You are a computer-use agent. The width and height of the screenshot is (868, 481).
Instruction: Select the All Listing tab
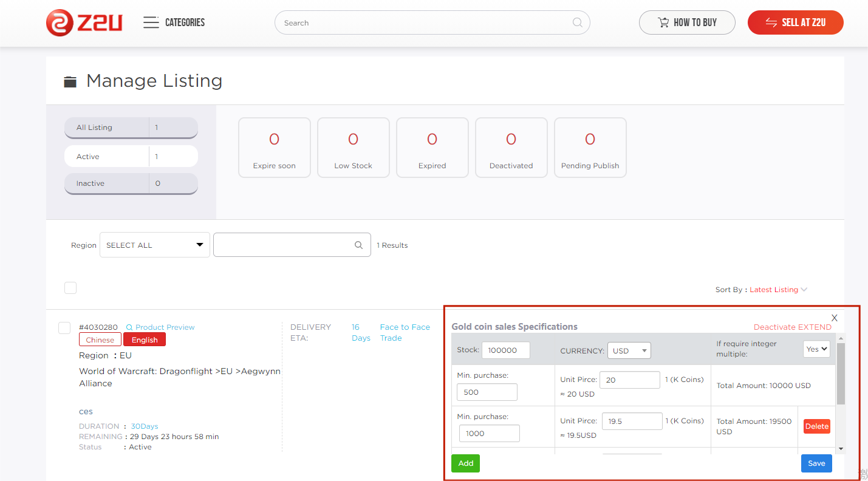(x=131, y=128)
